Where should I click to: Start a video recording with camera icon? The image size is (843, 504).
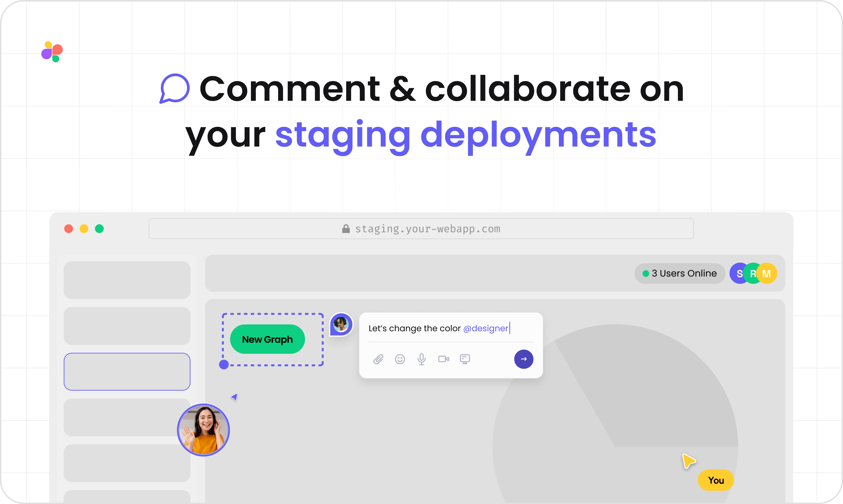tap(444, 359)
